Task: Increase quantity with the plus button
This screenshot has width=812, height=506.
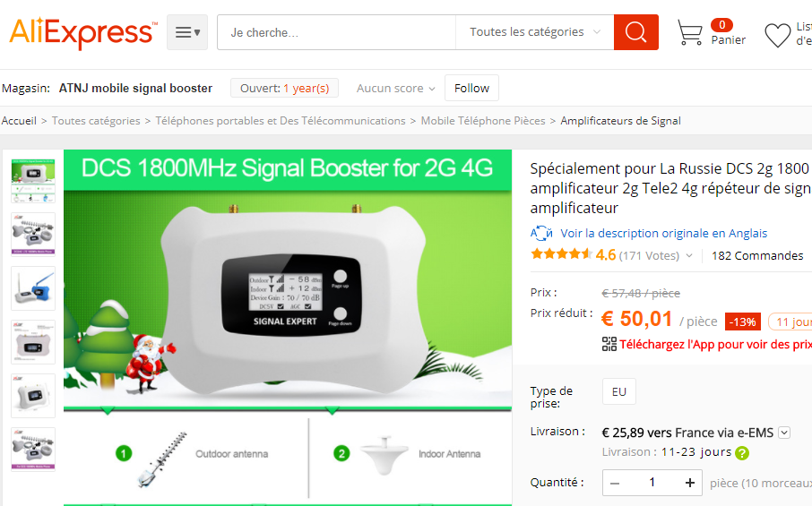Action: [690, 483]
